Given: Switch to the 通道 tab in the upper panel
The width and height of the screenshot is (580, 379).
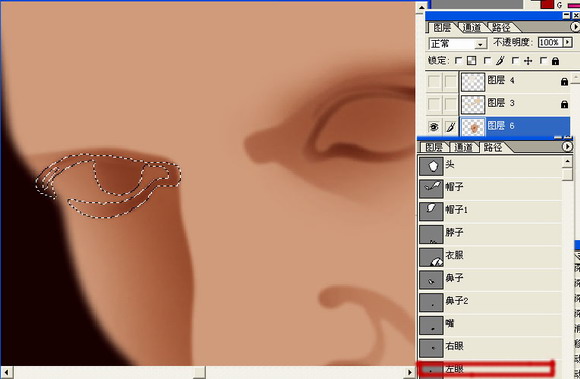Looking at the screenshot, I should pos(472,27).
